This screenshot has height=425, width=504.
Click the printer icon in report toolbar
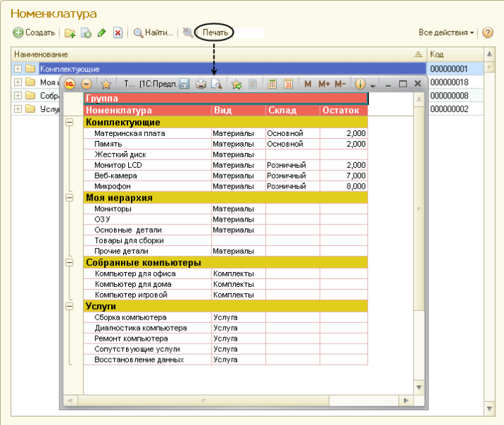tap(201, 84)
